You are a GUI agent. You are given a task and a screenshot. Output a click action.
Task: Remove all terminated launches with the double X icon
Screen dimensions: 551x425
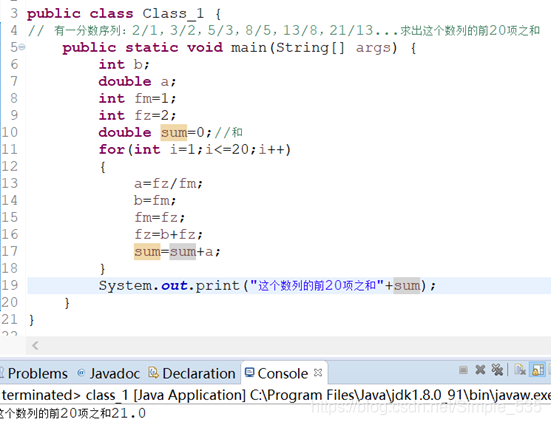[x=497, y=370]
